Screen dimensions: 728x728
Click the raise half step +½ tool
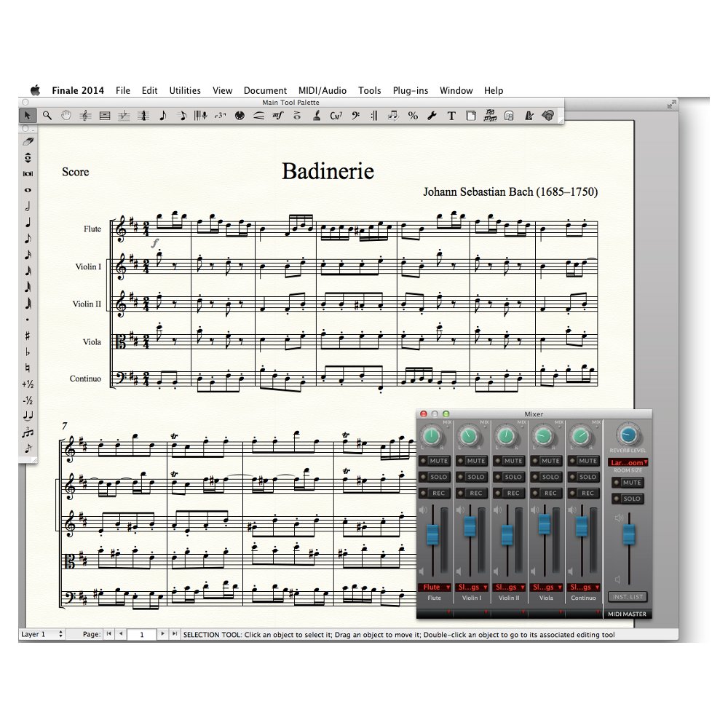click(28, 384)
